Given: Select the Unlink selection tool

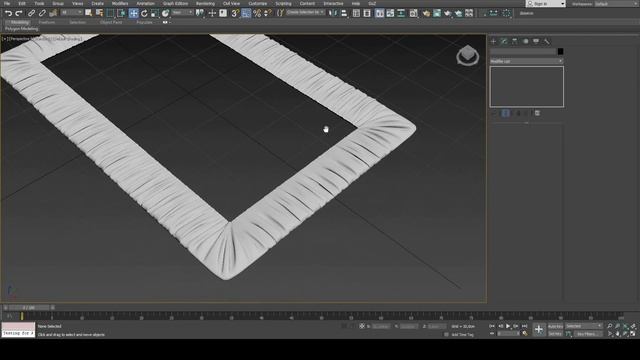Looking at the screenshot, I should point(42,13).
